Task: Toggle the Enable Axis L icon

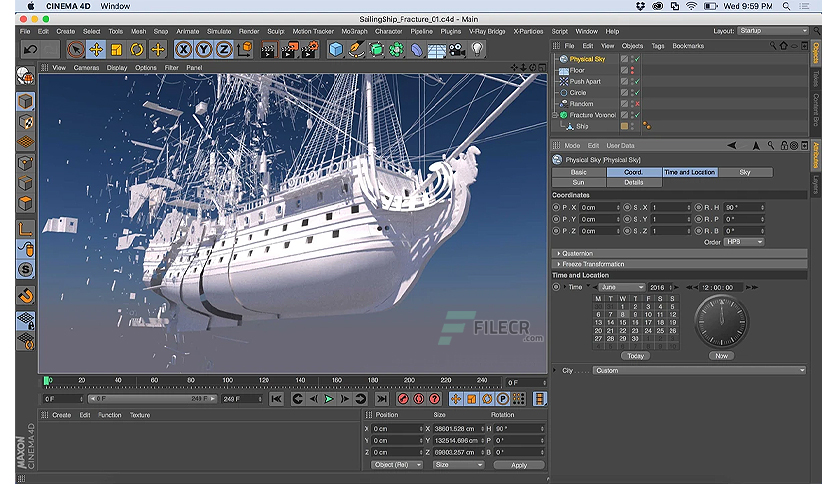Action: click(26, 229)
